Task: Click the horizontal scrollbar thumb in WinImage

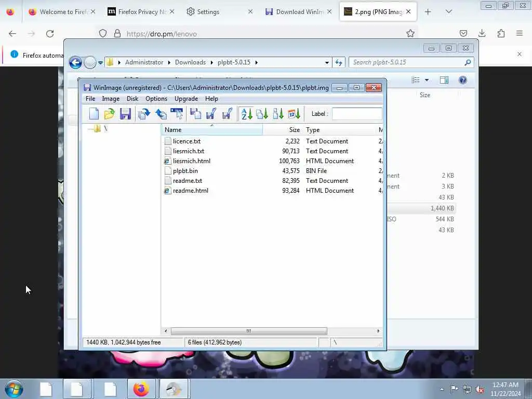Action: tap(249, 331)
